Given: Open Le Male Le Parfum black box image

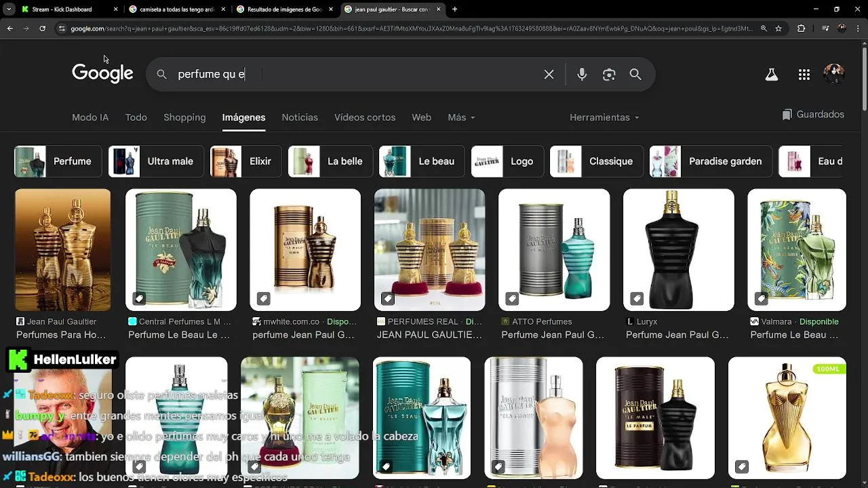Looking at the screenshot, I should [x=655, y=418].
